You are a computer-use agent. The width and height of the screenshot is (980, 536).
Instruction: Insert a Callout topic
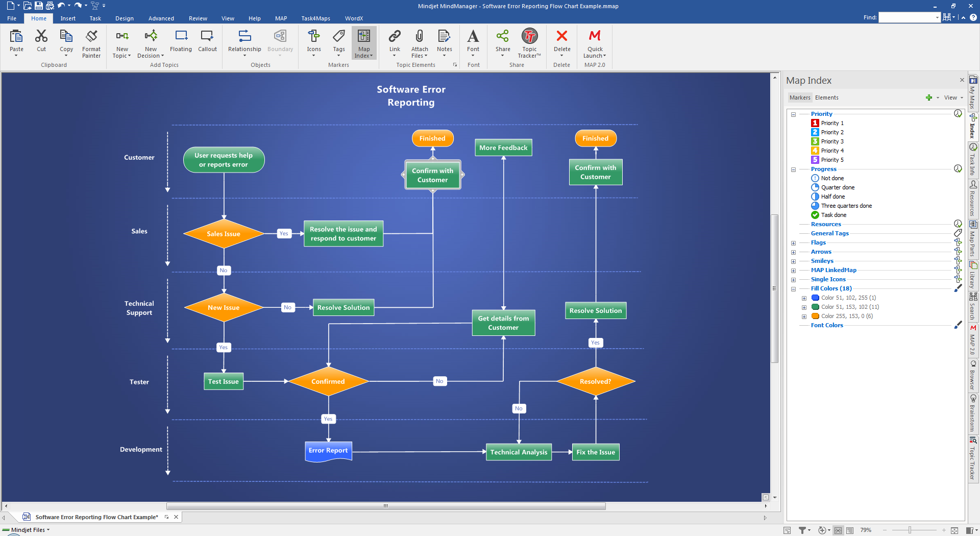point(207,36)
